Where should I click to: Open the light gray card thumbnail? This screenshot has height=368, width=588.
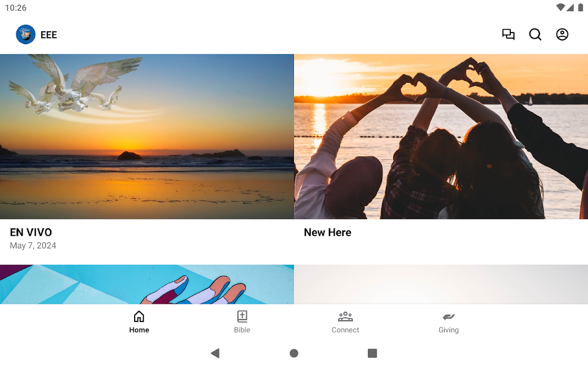tap(441, 284)
